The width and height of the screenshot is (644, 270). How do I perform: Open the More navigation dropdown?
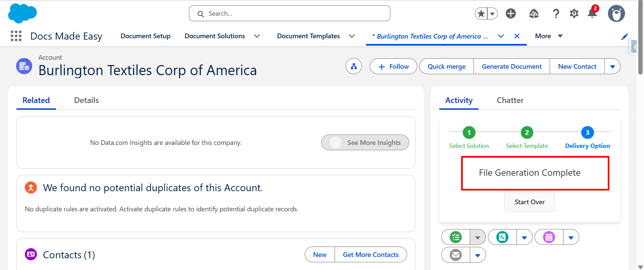pyautogui.click(x=549, y=36)
